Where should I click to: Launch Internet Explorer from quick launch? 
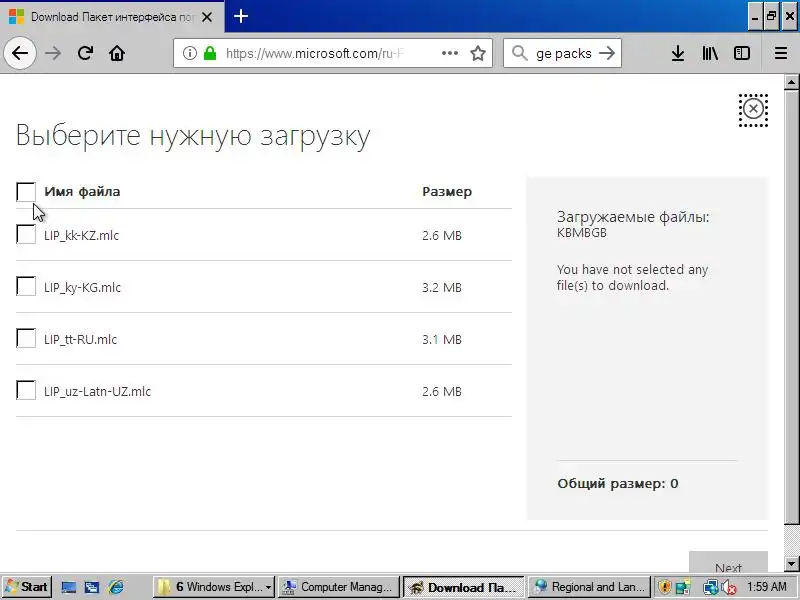click(x=116, y=587)
